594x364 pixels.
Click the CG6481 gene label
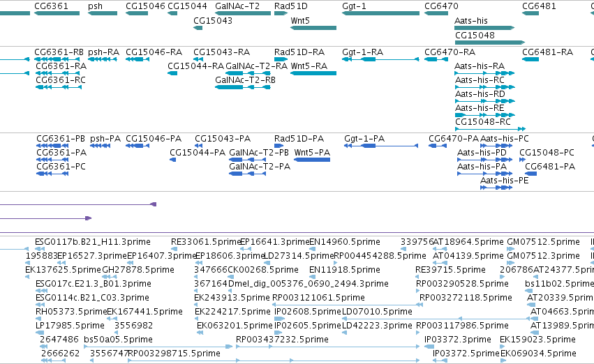[539, 6]
